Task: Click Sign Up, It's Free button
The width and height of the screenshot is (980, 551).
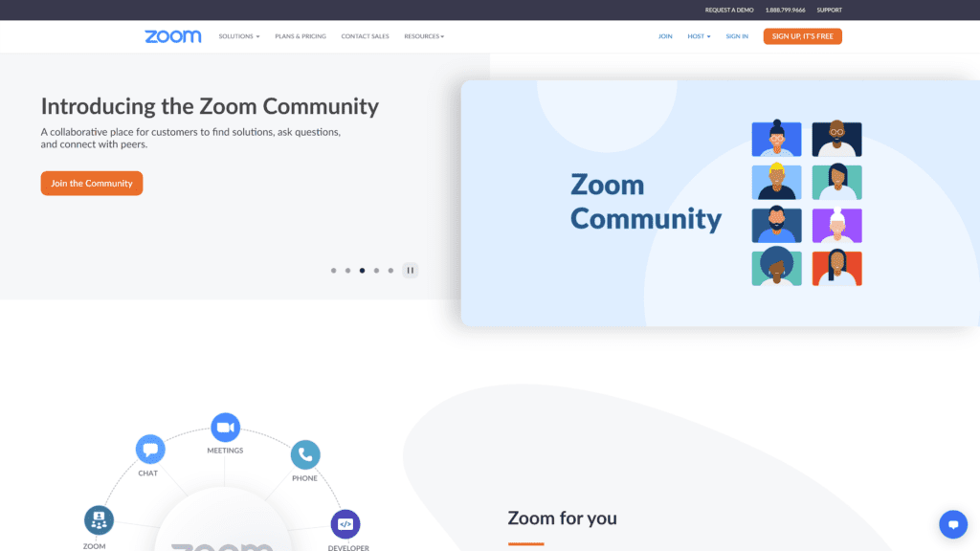Action: [x=803, y=36]
